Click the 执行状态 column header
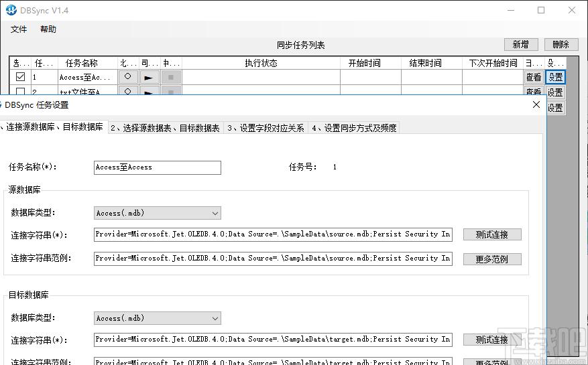This screenshot has width=588, height=365. coord(261,63)
